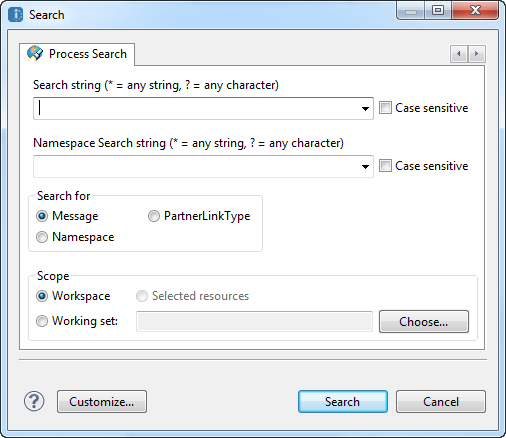Click the Search button

(x=343, y=402)
